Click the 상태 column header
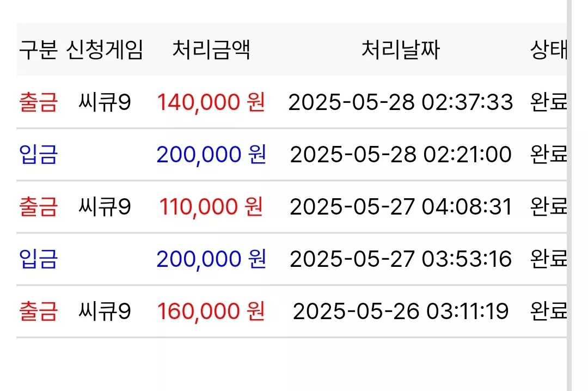The height and width of the screenshot is (391, 588). tap(549, 50)
